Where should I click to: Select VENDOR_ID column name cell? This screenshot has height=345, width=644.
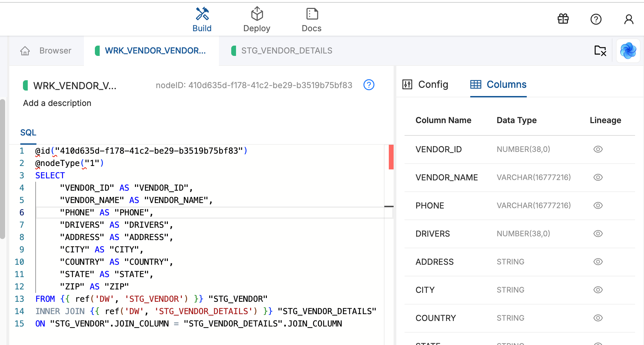click(438, 150)
